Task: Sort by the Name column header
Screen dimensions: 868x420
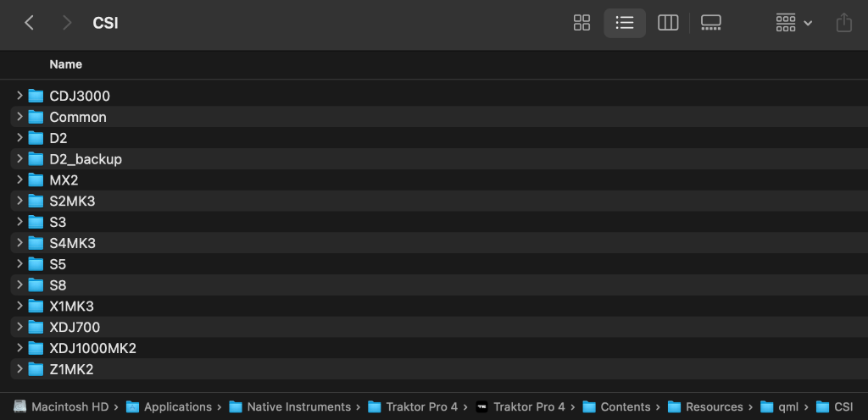Action: [66, 64]
